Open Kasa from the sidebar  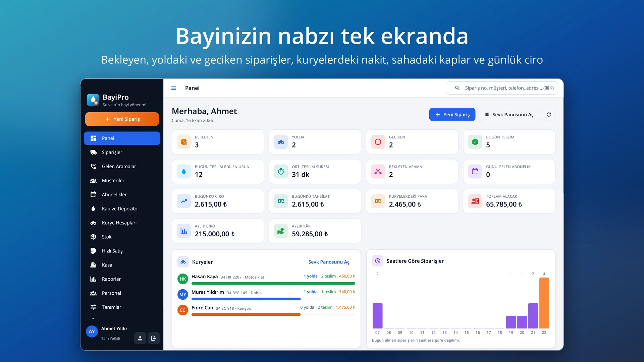(122, 265)
